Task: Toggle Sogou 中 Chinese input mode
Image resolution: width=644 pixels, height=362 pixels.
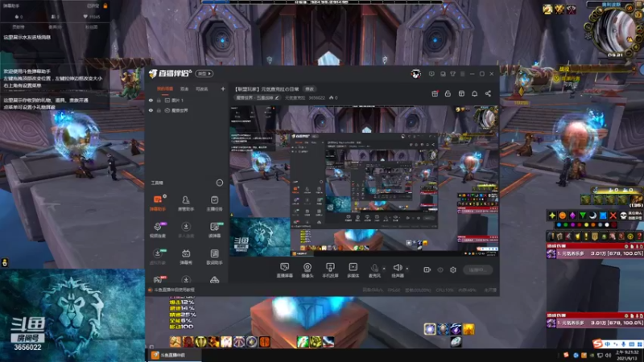Action: point(607,344)
